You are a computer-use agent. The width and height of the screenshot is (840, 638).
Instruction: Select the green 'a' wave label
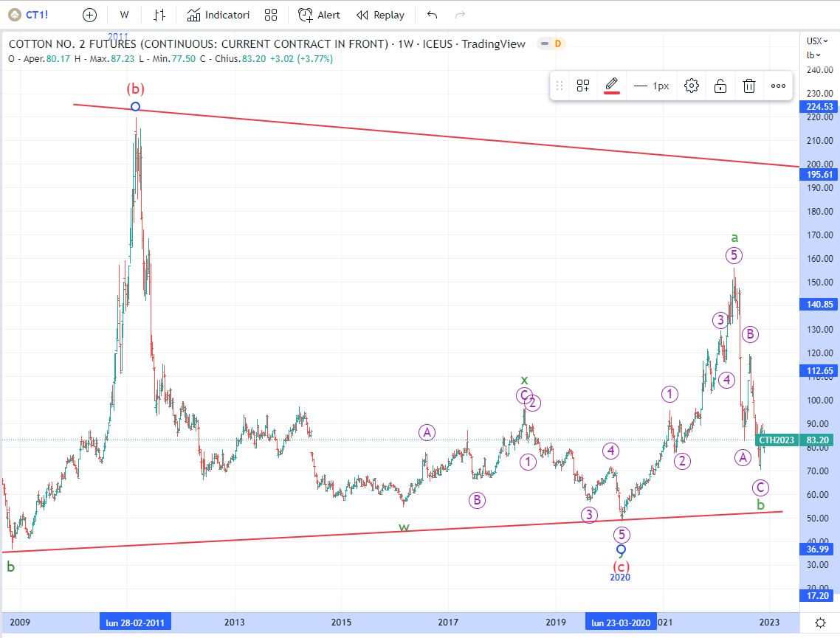734,237
